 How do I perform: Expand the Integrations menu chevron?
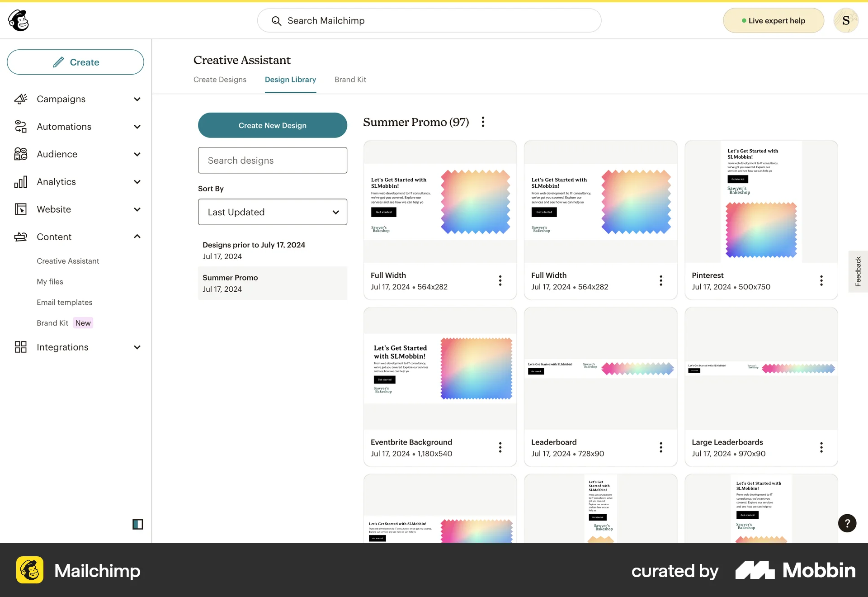click(x=137, y=347)
